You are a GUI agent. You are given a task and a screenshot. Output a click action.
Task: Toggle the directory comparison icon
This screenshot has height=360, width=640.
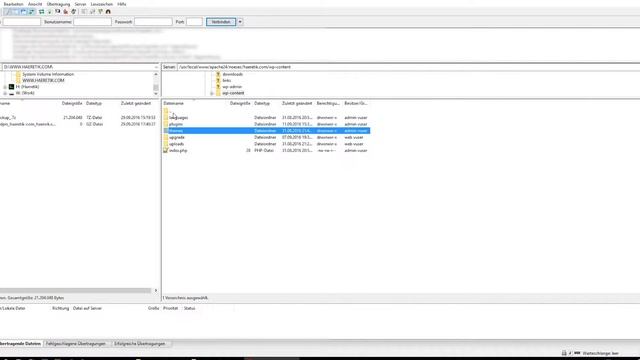tap(92, 12)
